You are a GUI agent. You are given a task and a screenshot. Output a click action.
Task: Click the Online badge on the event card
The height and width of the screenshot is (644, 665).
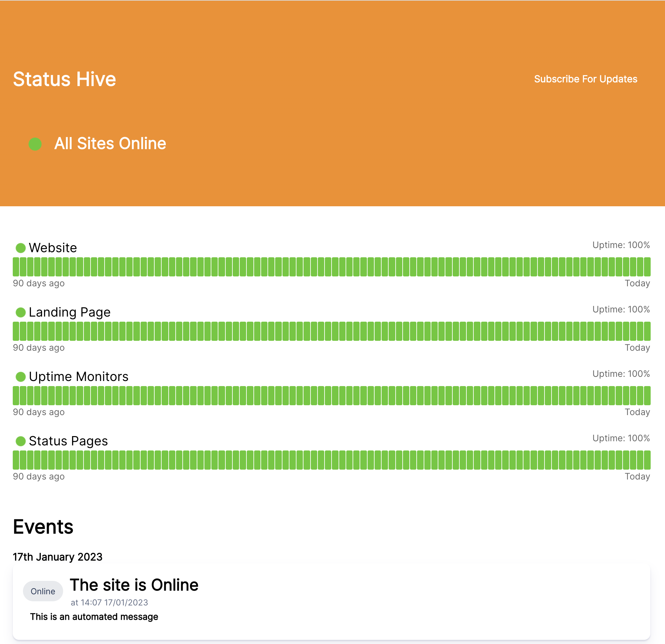point(43,591)
